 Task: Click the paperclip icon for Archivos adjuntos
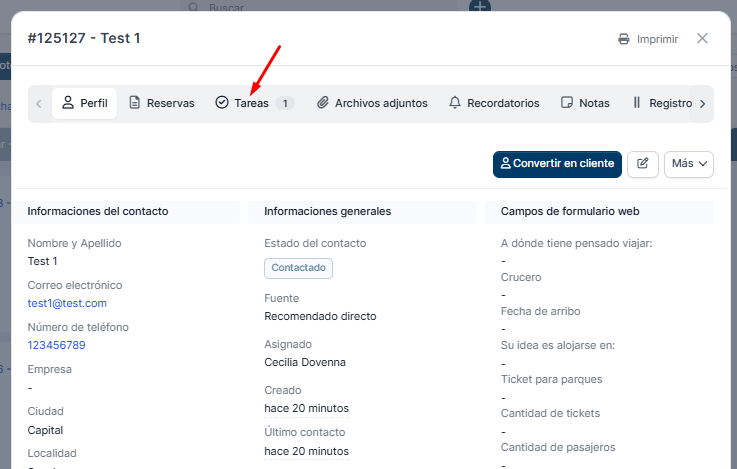[323, 103]
